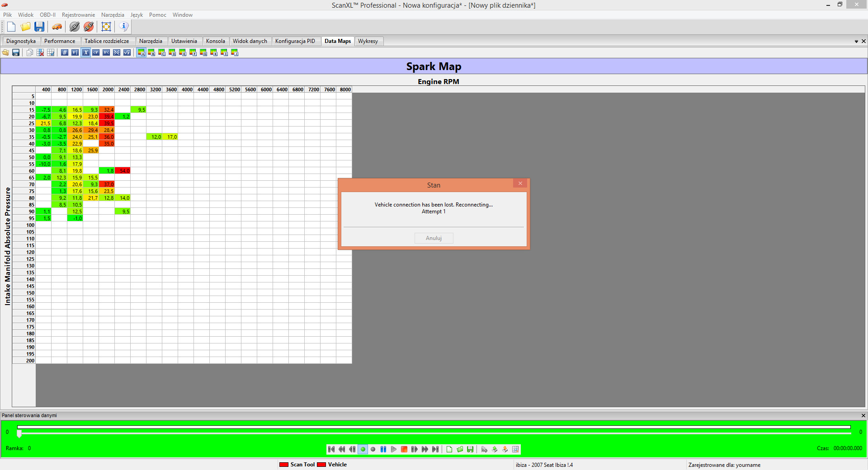Play the logged data

(394, 449)
